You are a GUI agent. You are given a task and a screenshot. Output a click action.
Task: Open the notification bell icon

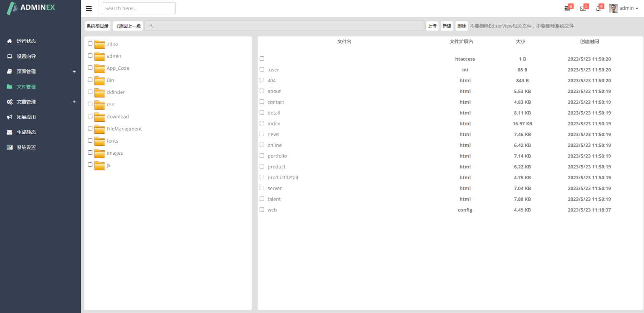coord(598,8)
